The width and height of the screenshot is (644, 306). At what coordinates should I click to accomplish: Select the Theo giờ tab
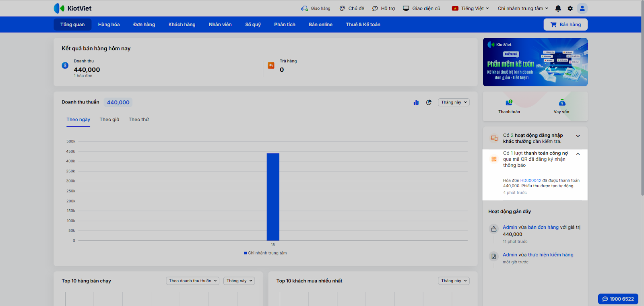tap(109, 120)
